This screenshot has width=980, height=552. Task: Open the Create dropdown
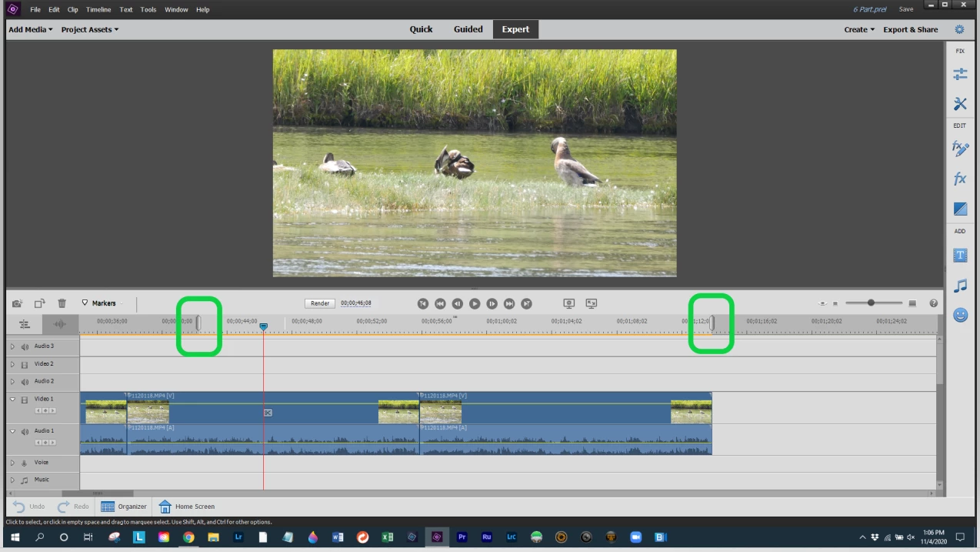[859, 29]
